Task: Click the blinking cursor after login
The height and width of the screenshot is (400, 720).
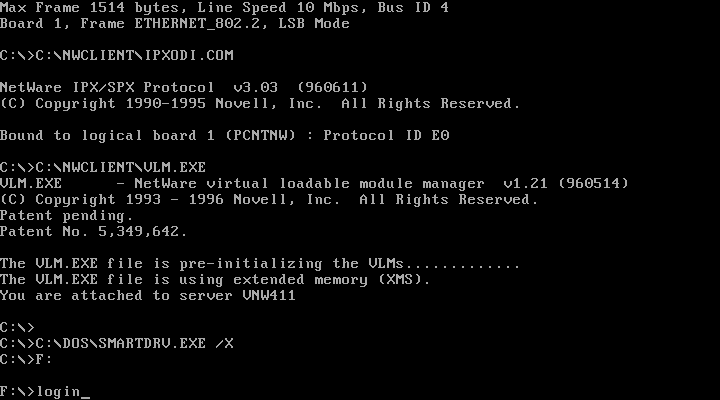Action: point(85,397)
